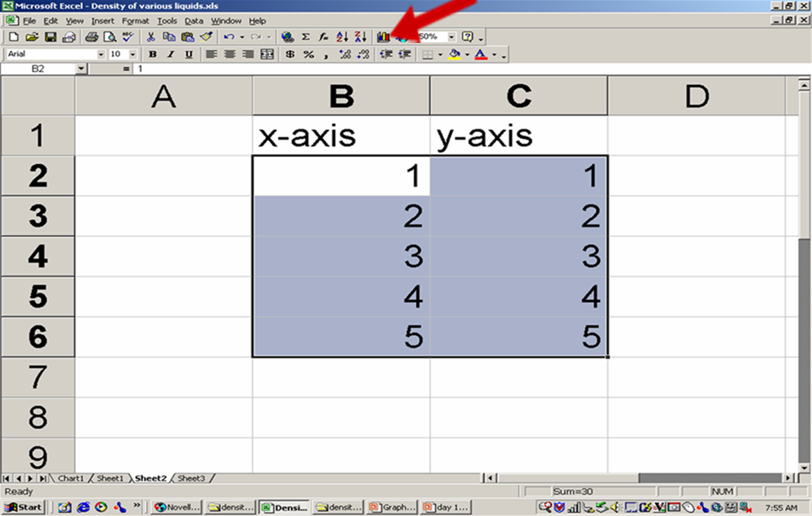Open the Data menu

(194, 21)
